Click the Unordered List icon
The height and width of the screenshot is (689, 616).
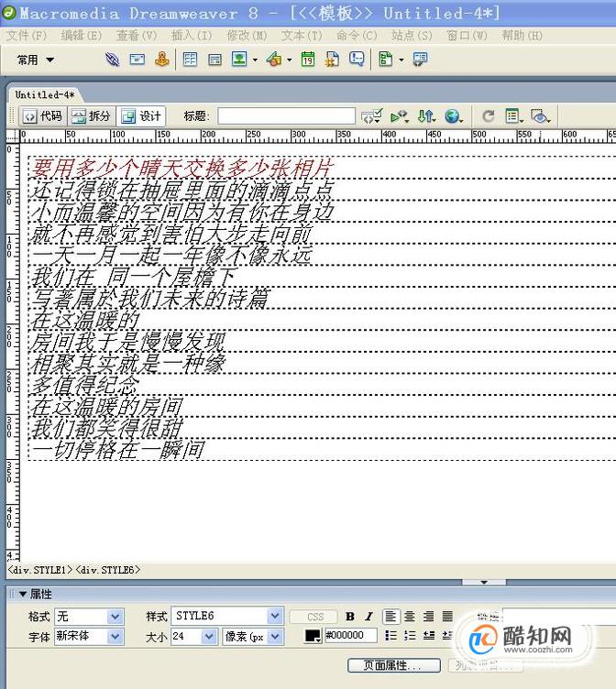390,635
